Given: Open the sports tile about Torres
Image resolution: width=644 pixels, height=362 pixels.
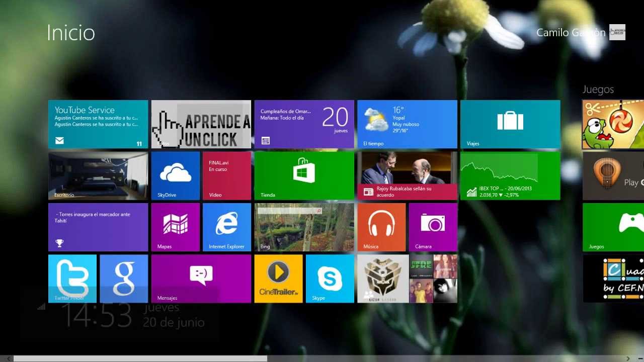Looking at the screenshot, I should [x=98, y=227].
